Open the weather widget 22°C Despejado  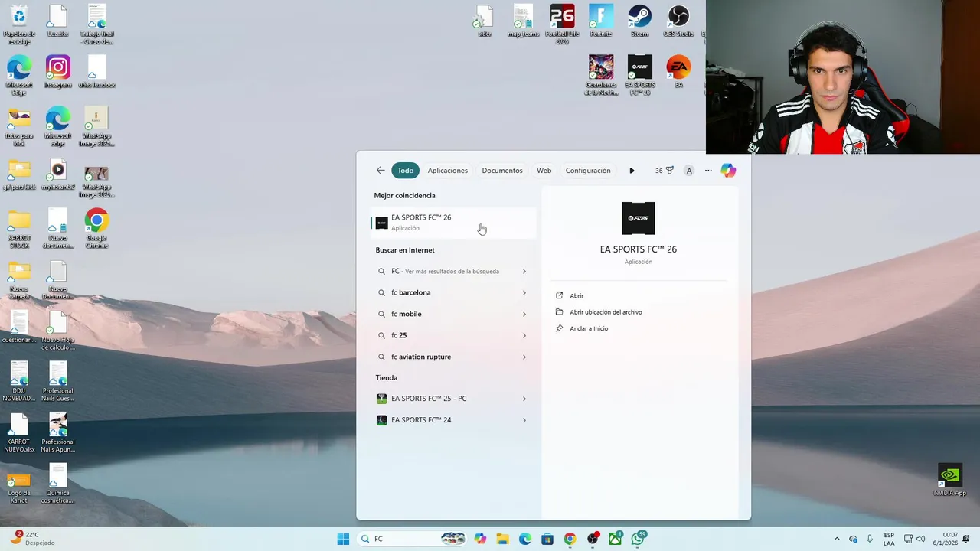click(x=31, y=539)
